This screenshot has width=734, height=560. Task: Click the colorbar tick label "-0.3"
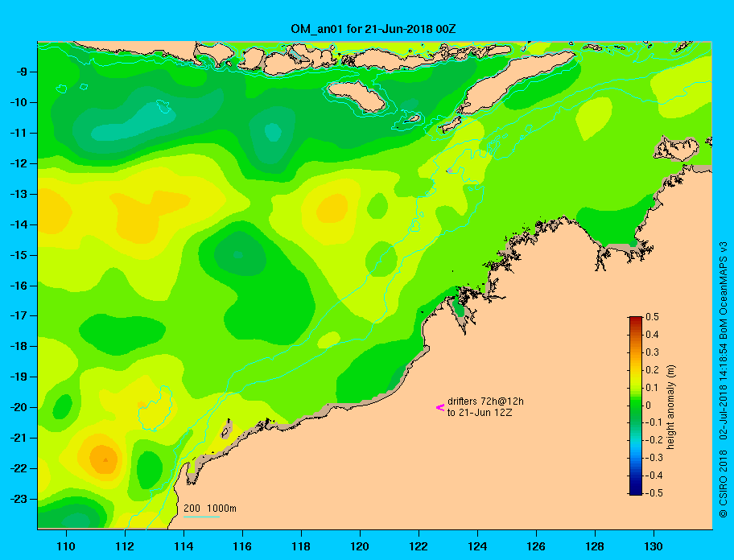654,458
